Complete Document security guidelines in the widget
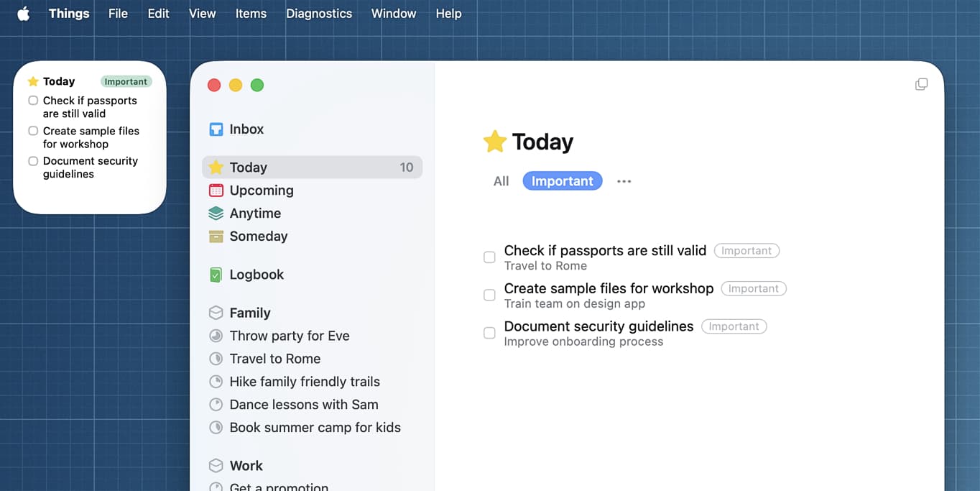The width and height of the screenshot is (980, 491). click(33, 161)
